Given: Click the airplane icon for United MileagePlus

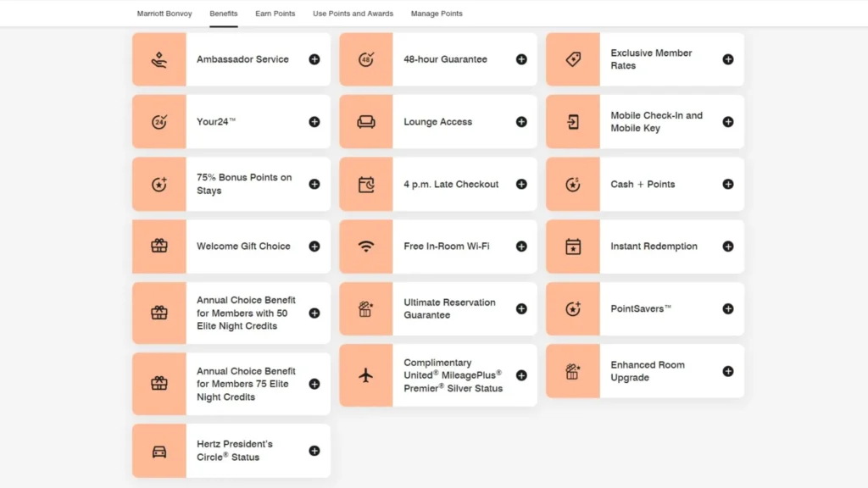Looking at the screenshot, I should coord(366,375).
